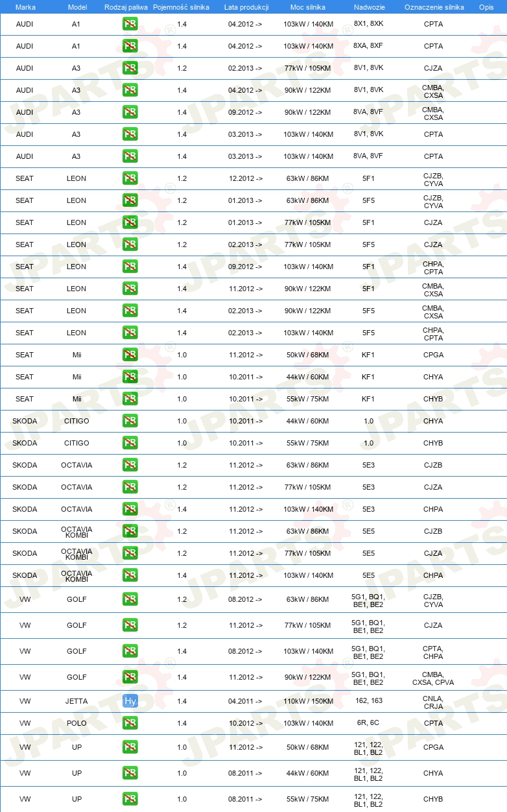Click fuel icon in VW GOLF 63kW row
The image size is (507, 812).
click(130, 599)
